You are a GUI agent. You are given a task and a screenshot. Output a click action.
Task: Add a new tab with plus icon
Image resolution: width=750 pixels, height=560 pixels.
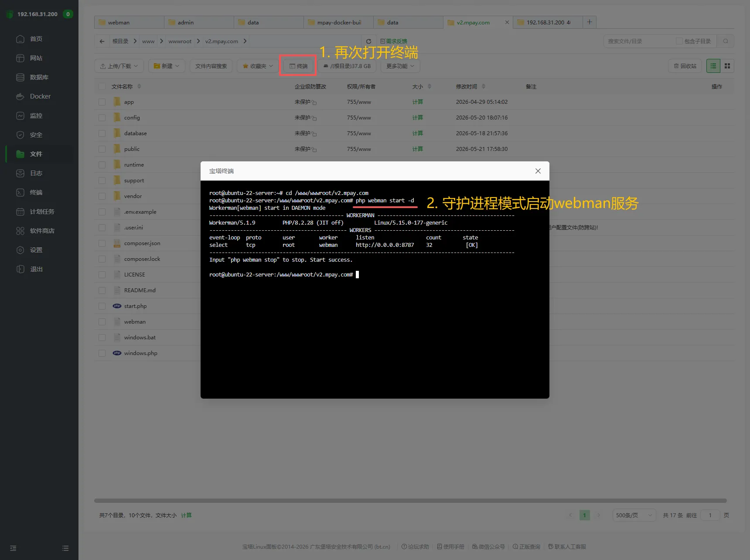[590, 22]
